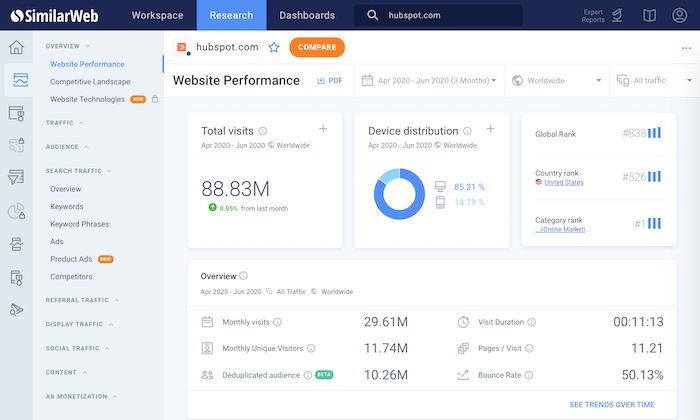The width and height of the screenshot is (700, 420).
Task: Open the Worldwide country dropdown
Action: [x=557, y=80]
